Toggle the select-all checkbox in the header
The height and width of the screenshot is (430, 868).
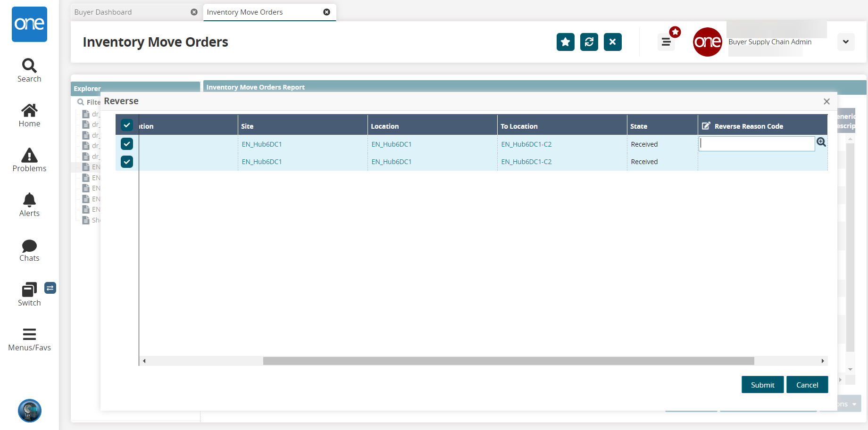pyautogui.click(x=127, y=125)
